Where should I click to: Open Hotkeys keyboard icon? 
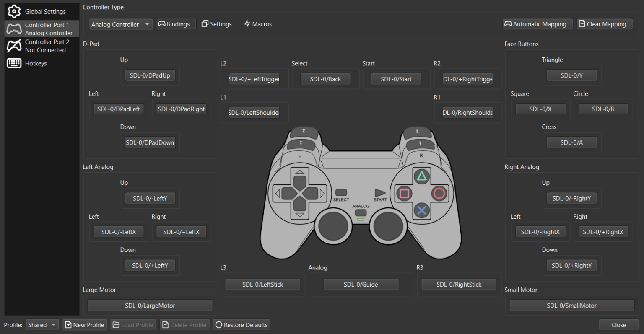pyautogui.click(x=14, y=63)
